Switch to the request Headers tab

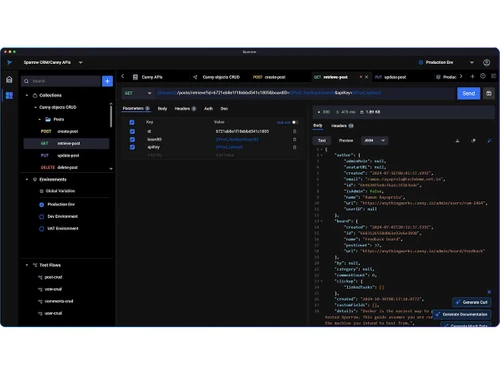(185, 109)
